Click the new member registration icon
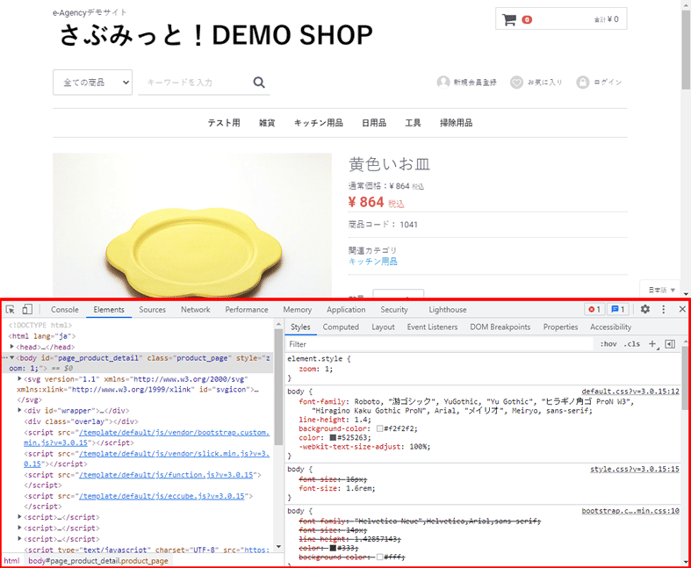This screenshot has height=568, width=691. 443,82
